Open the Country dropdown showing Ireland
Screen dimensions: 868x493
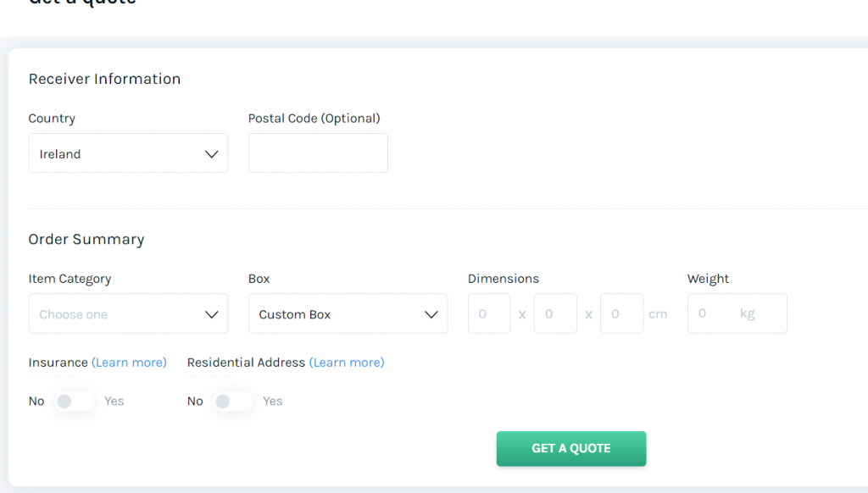click(129, 152)
